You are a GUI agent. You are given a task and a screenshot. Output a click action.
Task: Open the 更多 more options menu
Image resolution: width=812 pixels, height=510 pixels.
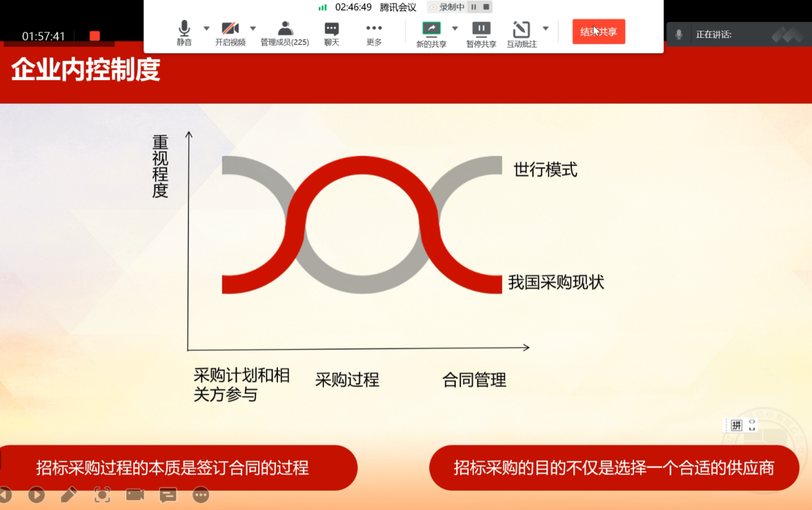click(x=374, y=33)
